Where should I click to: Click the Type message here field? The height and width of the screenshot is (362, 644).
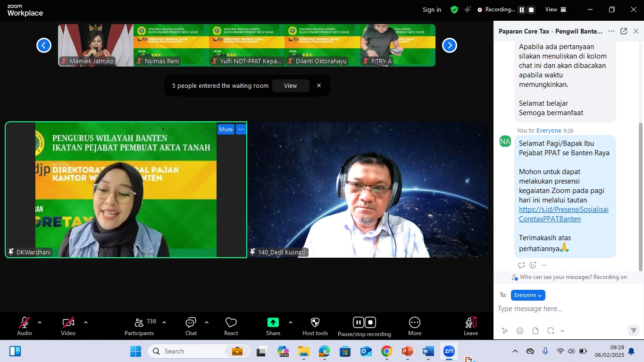point(561,309)
